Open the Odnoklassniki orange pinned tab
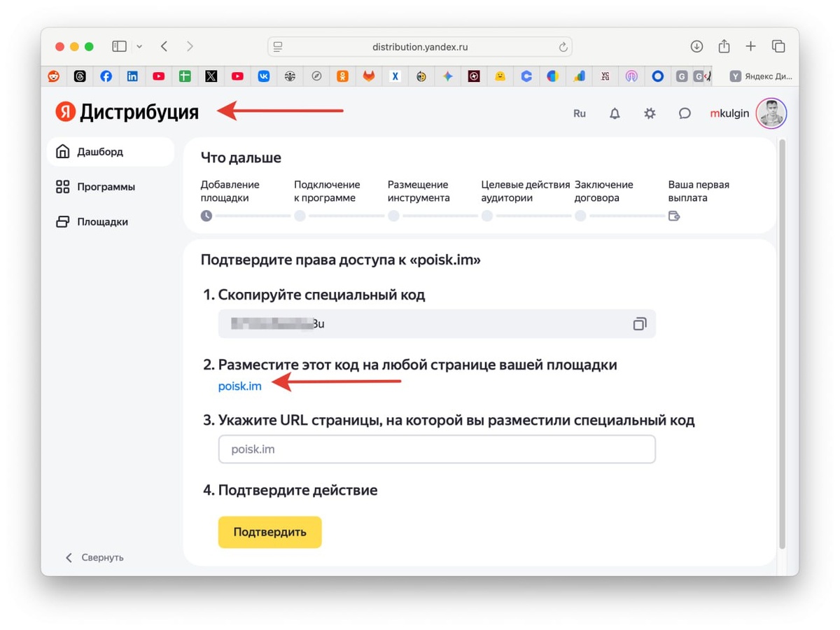This screenshot has width=840, height=630. 342,76
